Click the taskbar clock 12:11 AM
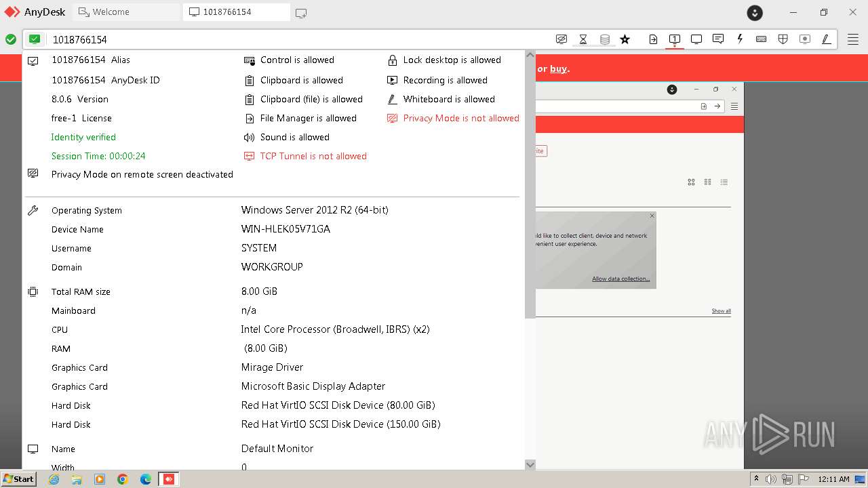The image size is (868, 488). coord(833,479)
